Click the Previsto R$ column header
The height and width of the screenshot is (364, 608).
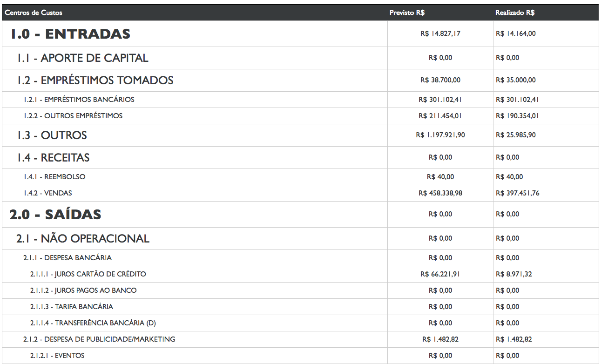click(407, 13)
